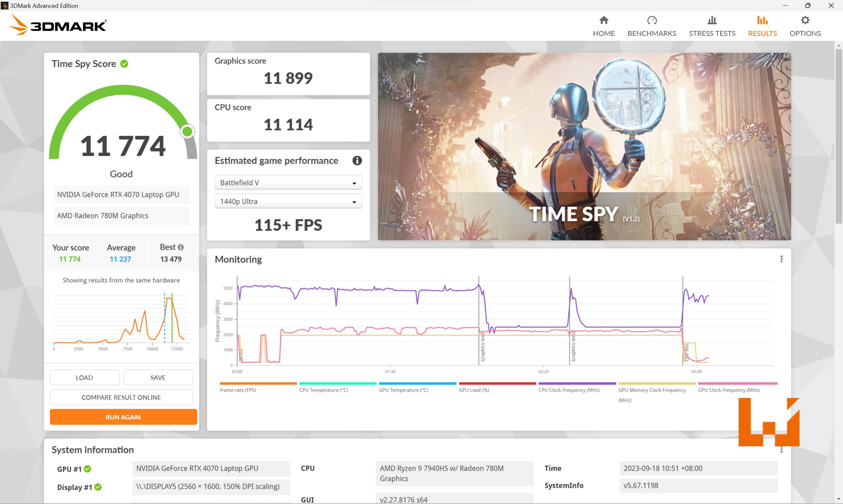The height and width of the screenshot is (504, 843).
Task: Switch to Stress Tests tab
Action: pyautogui.click(x=712, y=26)
